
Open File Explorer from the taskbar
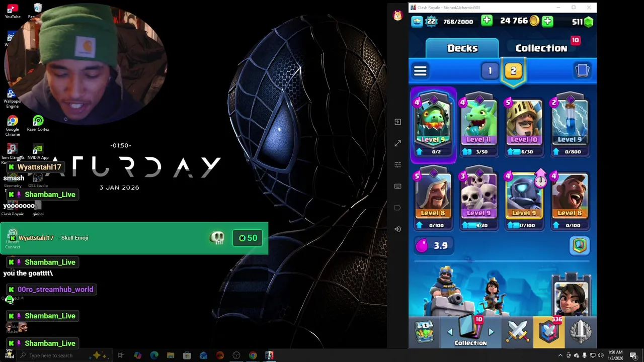(x=171, y=355)
